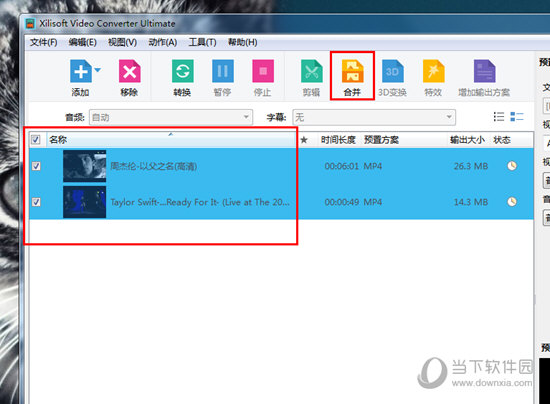Expand the 音频 (Audio) dropdown
The height and width of the screenshot is (404, 550).
tap(246, 117)
